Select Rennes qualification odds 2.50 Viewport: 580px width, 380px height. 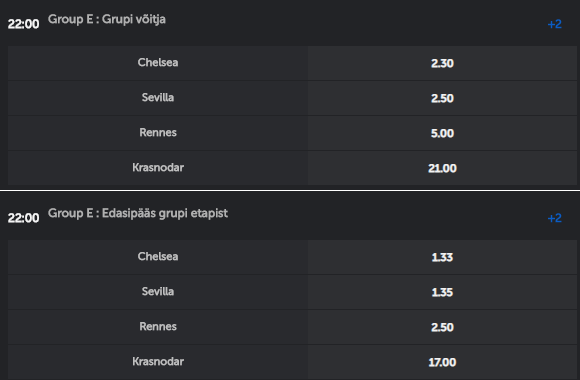pyautogui.click(x=442, y=327)
